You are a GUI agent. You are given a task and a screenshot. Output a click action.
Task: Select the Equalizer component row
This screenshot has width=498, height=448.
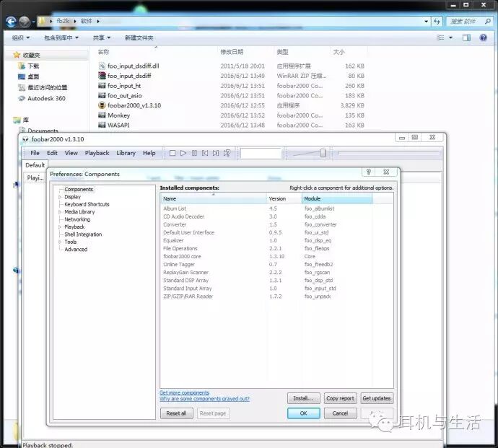276,240
